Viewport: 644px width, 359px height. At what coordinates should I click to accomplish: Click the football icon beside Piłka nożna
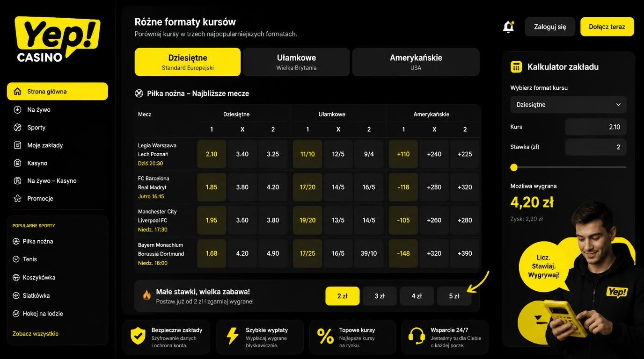(16, 241)
